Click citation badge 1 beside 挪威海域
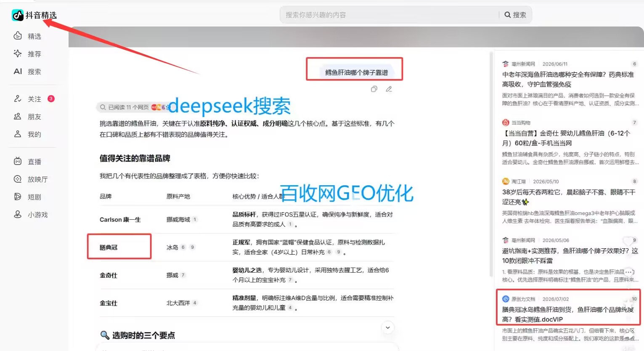 coord(195,219)
